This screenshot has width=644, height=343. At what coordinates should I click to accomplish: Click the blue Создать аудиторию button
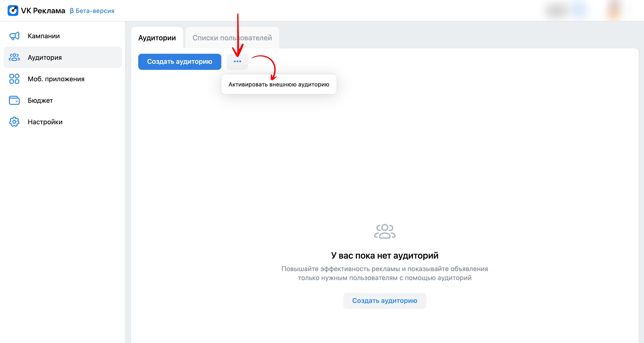tap(180, 62)
